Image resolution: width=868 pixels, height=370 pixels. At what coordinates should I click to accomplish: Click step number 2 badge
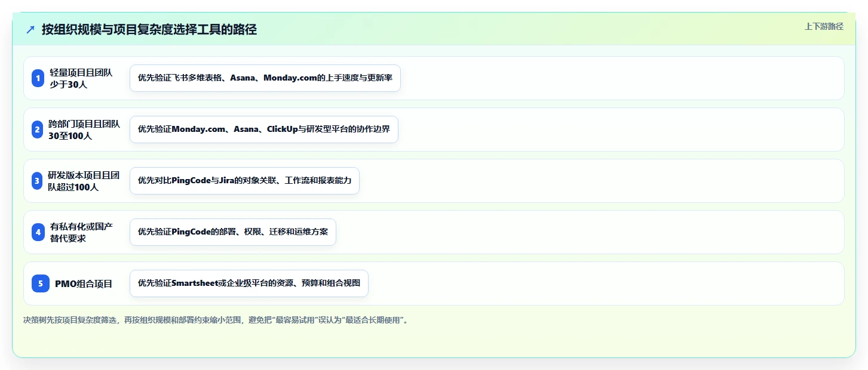coord(38,129)
